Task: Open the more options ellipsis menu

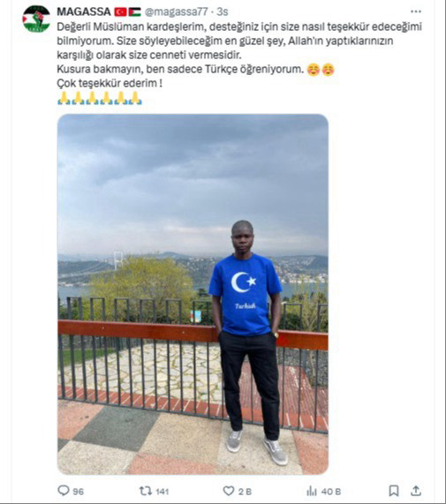Action: point(415,11)
